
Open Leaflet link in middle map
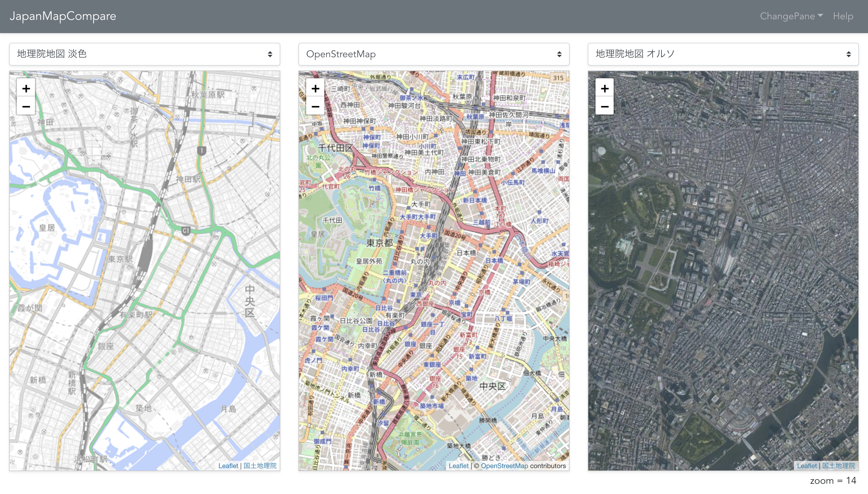[x=458, y=466]
